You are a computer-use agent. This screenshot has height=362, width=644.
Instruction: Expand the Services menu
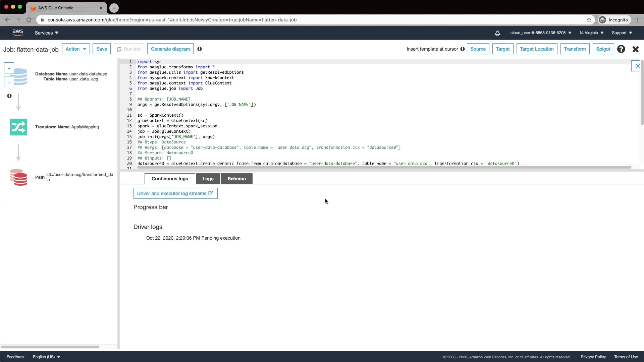tap(47, 33)
